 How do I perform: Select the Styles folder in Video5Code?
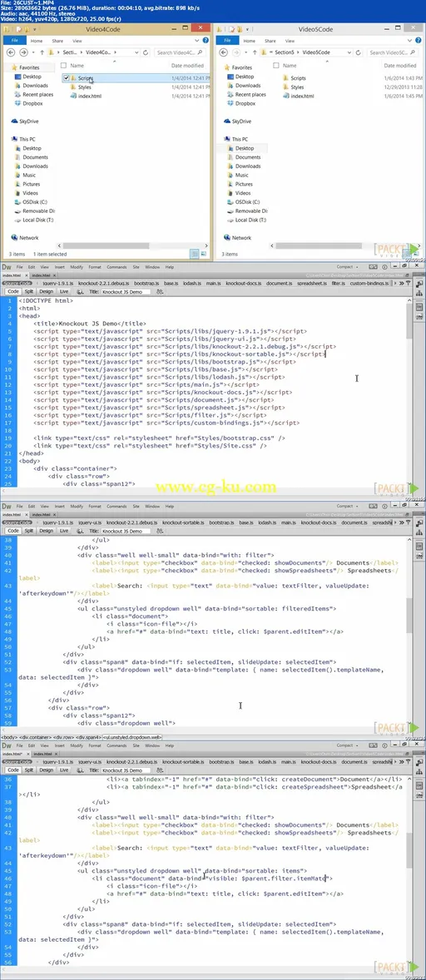pyautogui.click(x=293, y=87)
